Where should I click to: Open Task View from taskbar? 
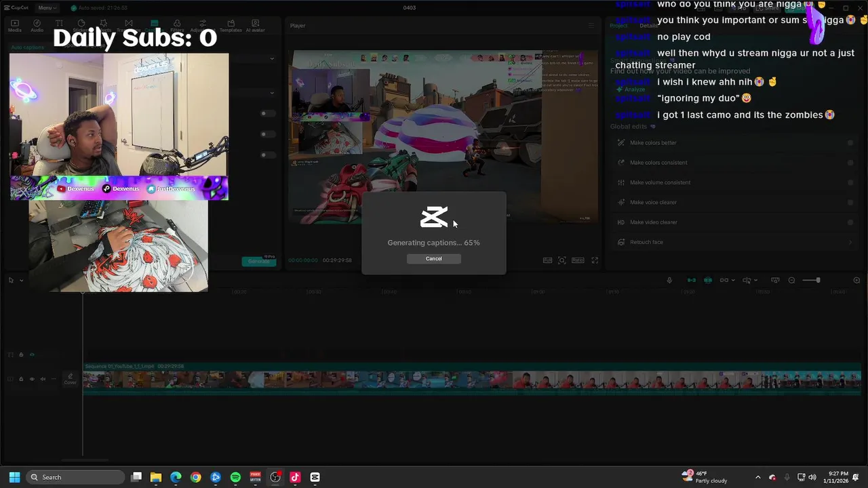(x=136, y=477)
